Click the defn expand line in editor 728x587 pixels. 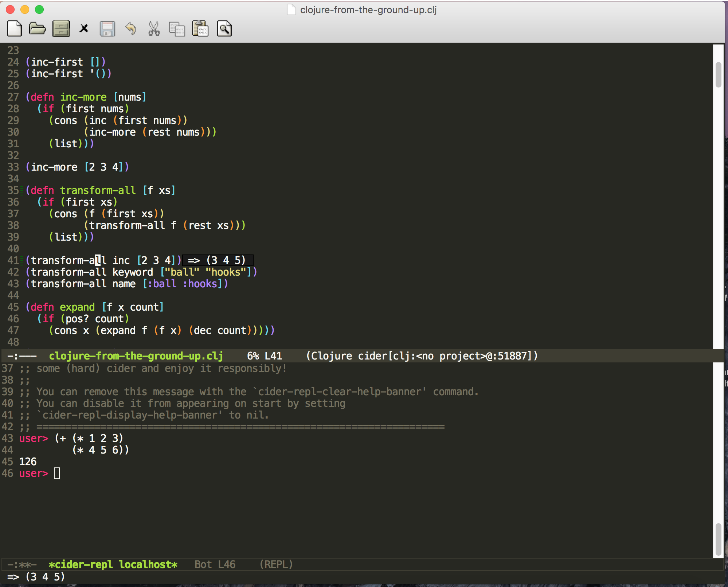click(95, 307)
